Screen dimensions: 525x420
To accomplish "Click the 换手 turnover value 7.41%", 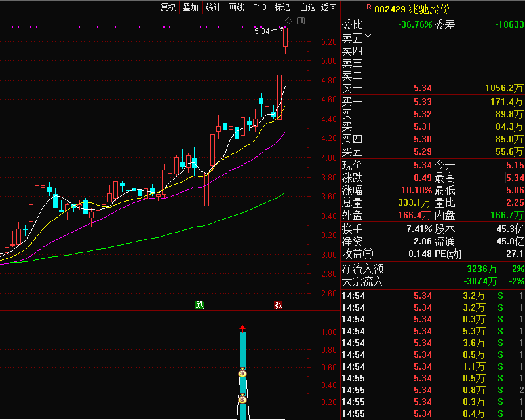I will click(x=419, y=229).
